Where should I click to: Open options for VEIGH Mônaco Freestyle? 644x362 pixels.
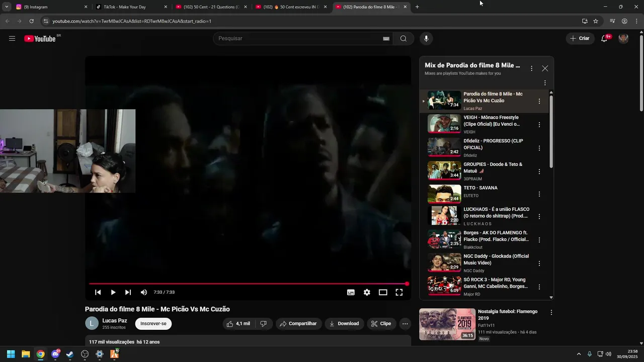click(539, 125)
